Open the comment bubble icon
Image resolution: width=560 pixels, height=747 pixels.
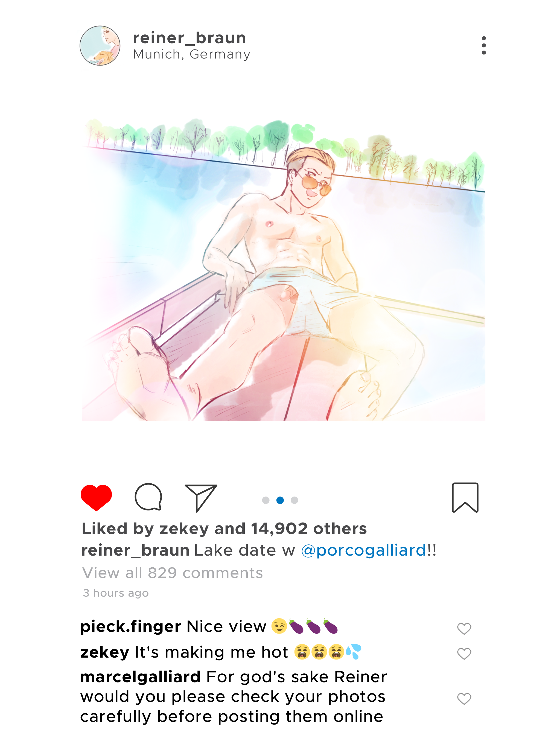tap(148, 497)
